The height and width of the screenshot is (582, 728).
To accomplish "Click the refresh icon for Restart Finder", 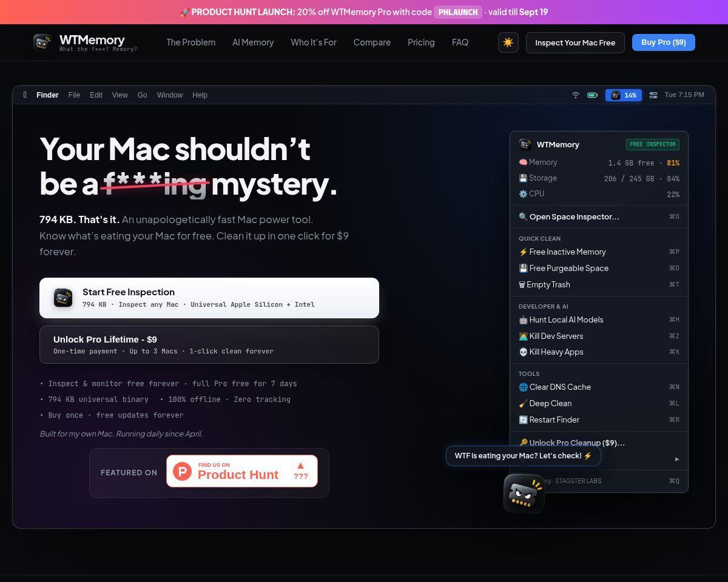I will click(x=523, y=420).
